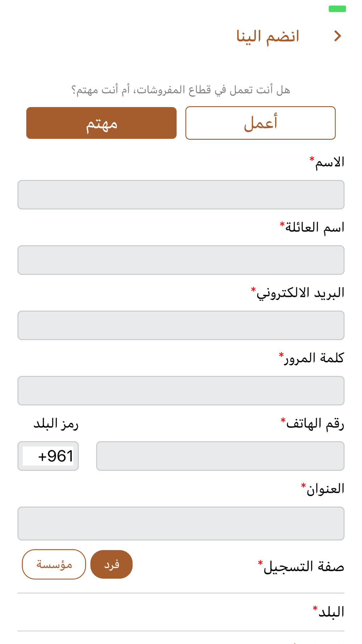Focus the اسم العائلة (family name) field
Screen dimensions: 362x644
tap(181, 260)
